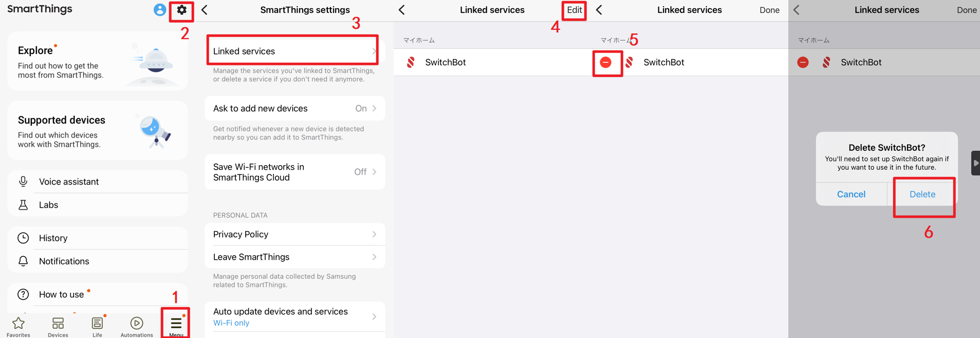The width and height of the screenshot is (980, 338).
Task: Open Auto update devices and services options
Action: click(294, 316)
